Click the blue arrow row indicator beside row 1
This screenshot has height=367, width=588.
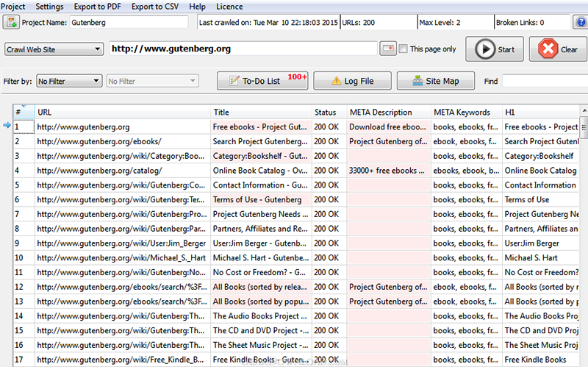tap(7, 125)
